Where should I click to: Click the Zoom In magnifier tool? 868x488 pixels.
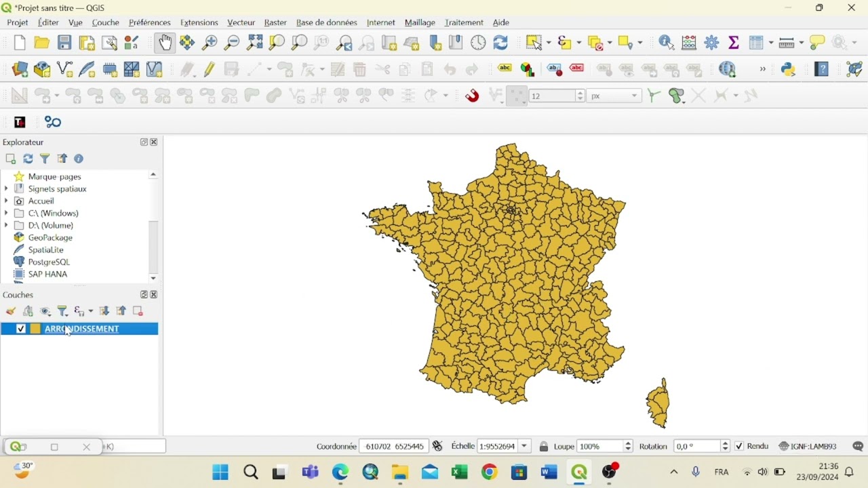pyautogui.click(x=210, y=43)
